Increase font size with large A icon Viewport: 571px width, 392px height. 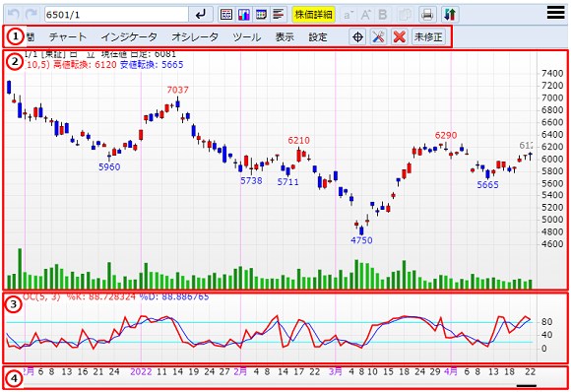click(x=365, y=15)
